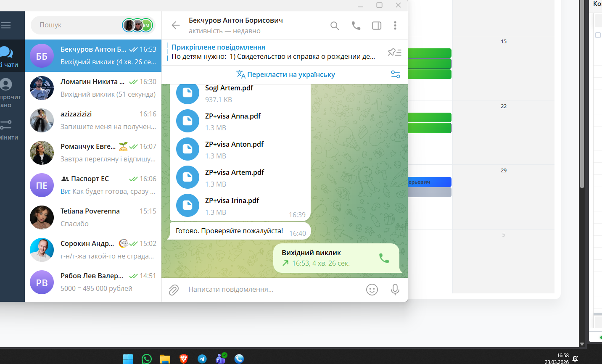Select day 29 in background calendar
The image size is (602, 364).
[504, 171]
